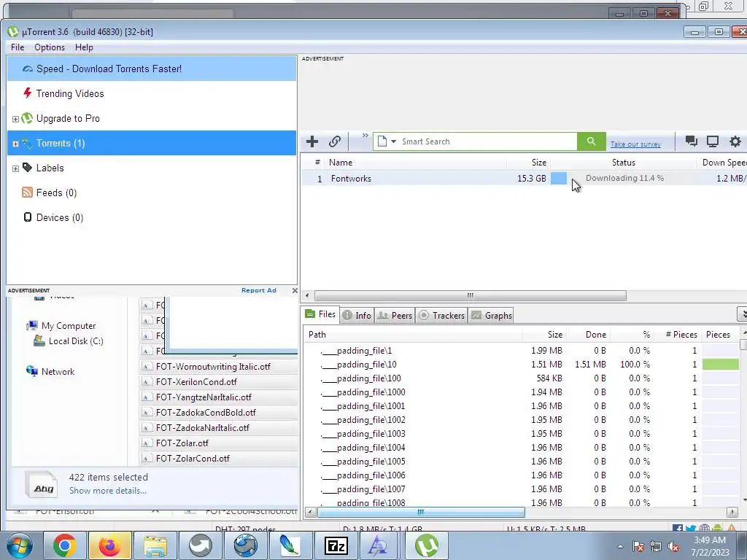Viewport: 747px width, 560px height.
Task: Click the Facebook icon in status bar
Action: (x=678, y=529)
